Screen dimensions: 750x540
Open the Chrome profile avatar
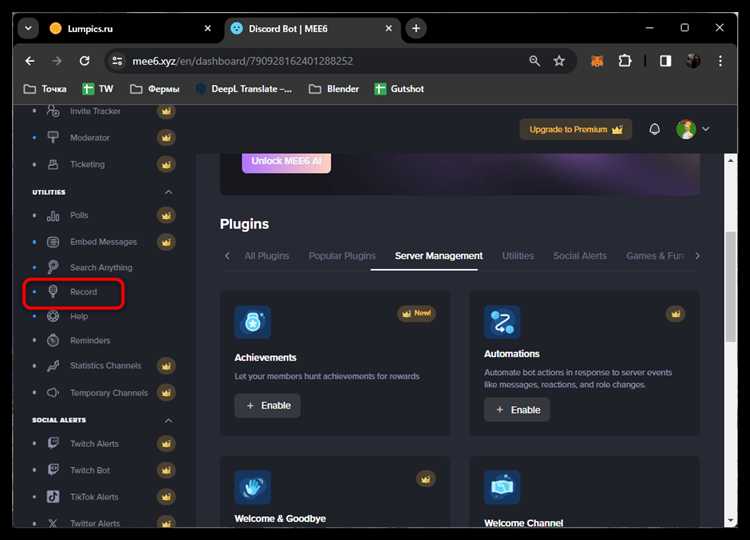(x=693, y=61)
